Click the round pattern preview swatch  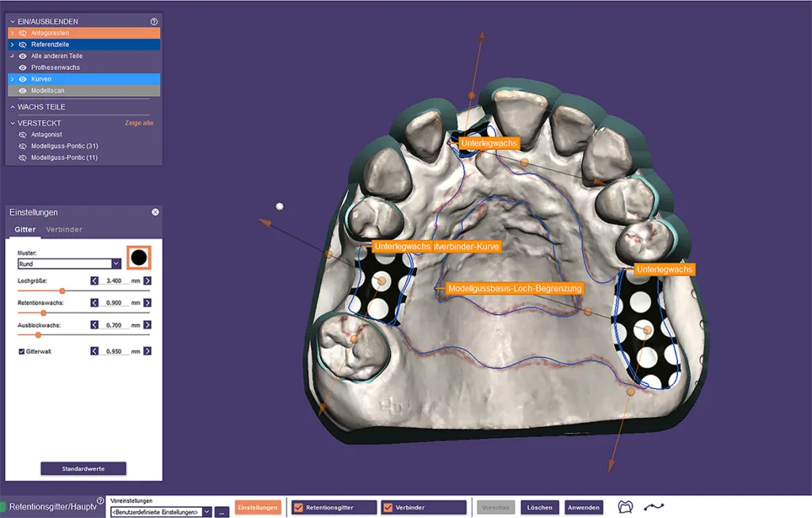click(139, 258)
